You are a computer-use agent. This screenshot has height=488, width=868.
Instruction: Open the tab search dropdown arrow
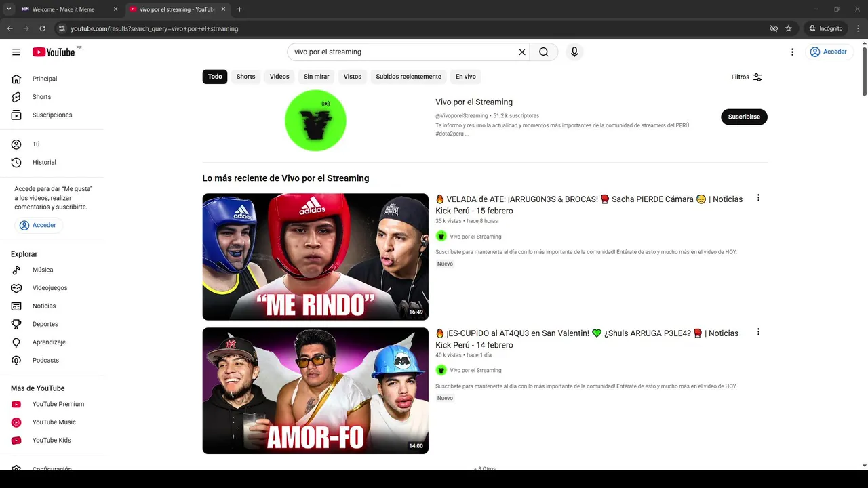9,9
